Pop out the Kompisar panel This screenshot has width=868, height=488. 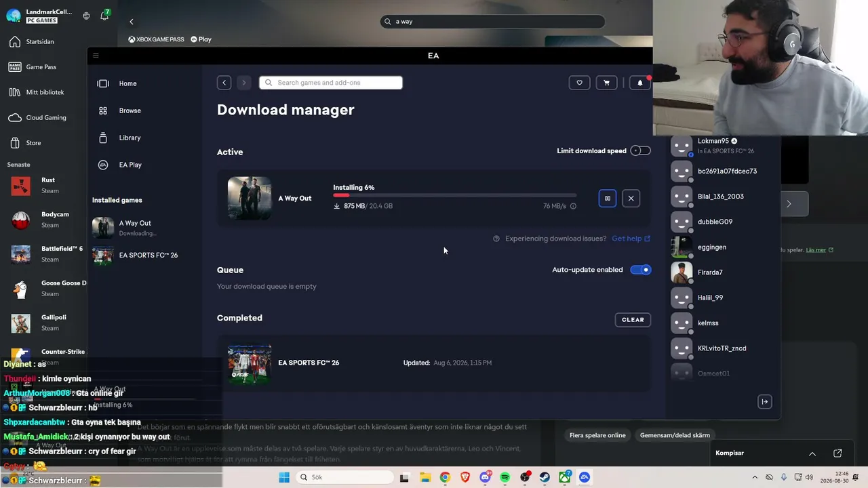coord(837,453)
